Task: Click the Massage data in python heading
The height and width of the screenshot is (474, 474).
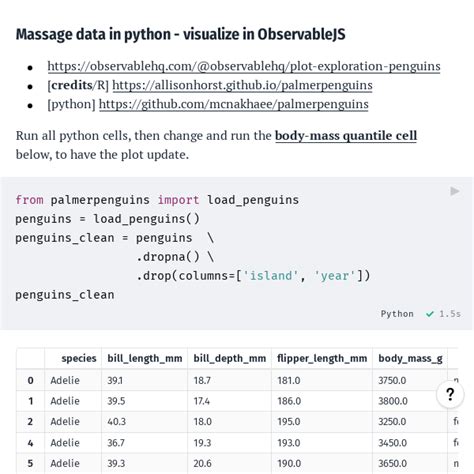Action: [x=180, y=34]
